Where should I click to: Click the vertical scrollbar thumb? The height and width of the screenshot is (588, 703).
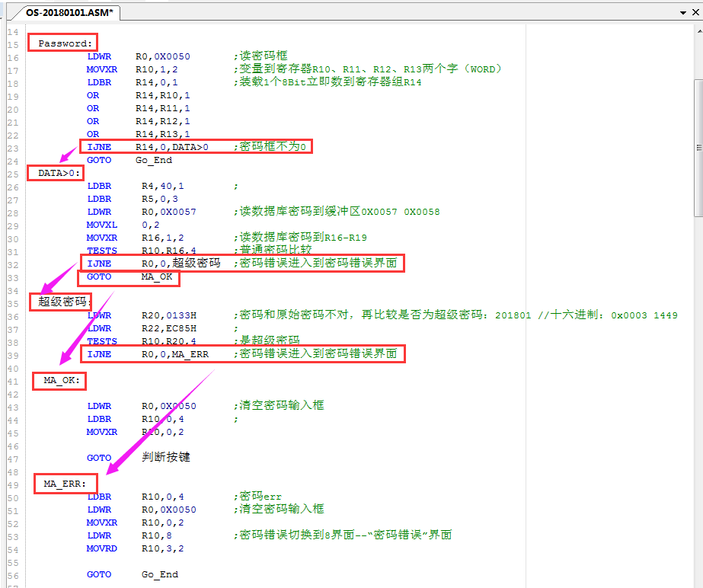click(698, 148)
